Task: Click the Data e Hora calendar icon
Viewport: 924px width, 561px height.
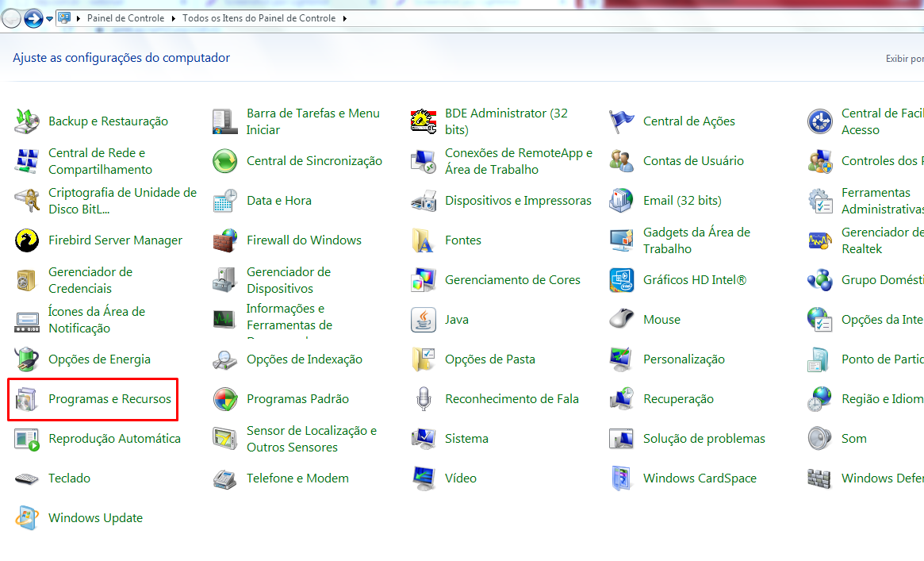Action: pos(224,200)
